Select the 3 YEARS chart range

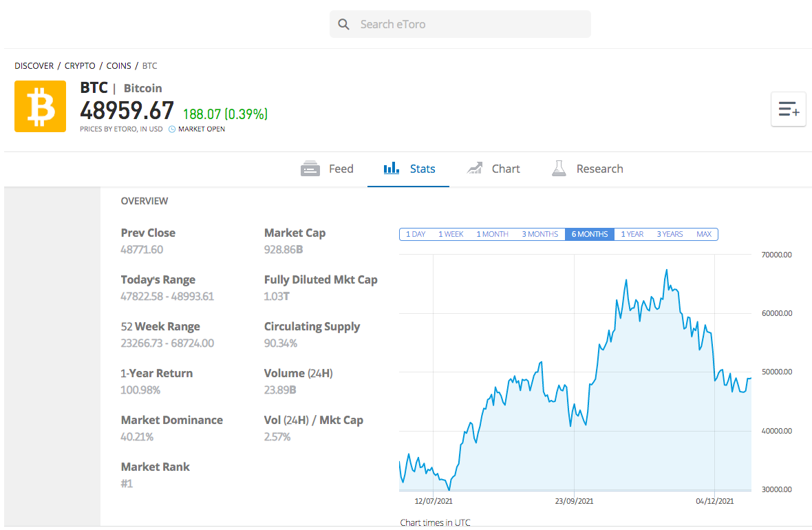[x=670, y=234]
